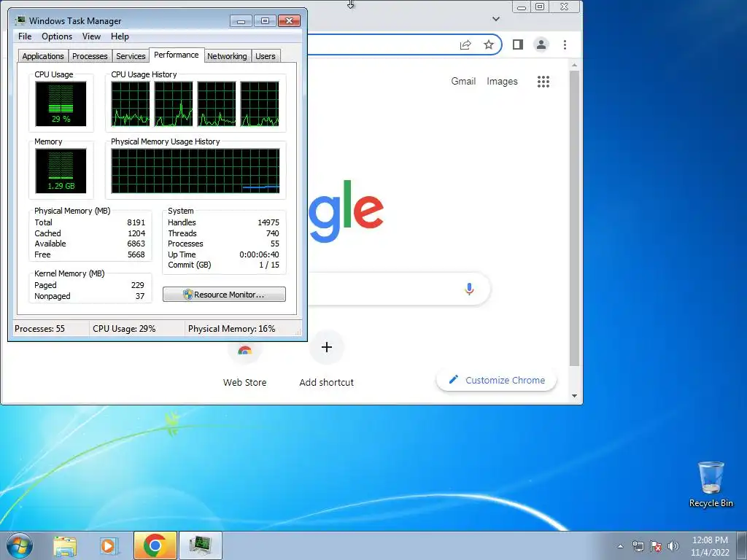Click 'Processes: 55' in status bar

point(39,329)
